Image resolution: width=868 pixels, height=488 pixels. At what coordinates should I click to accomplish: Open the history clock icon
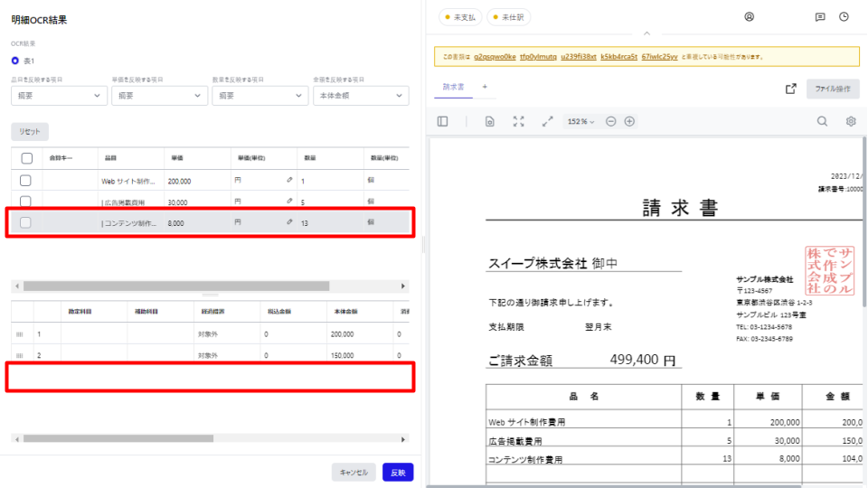click(844, 16)
